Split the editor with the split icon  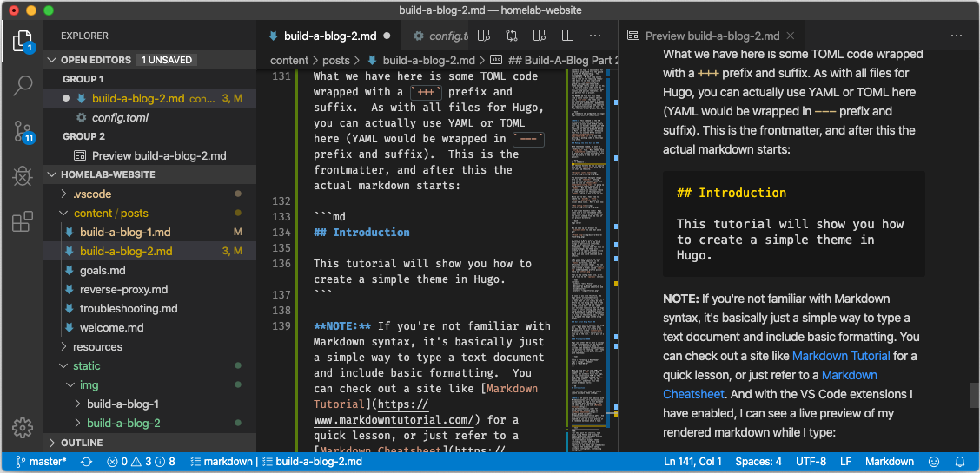click(566, 36)
